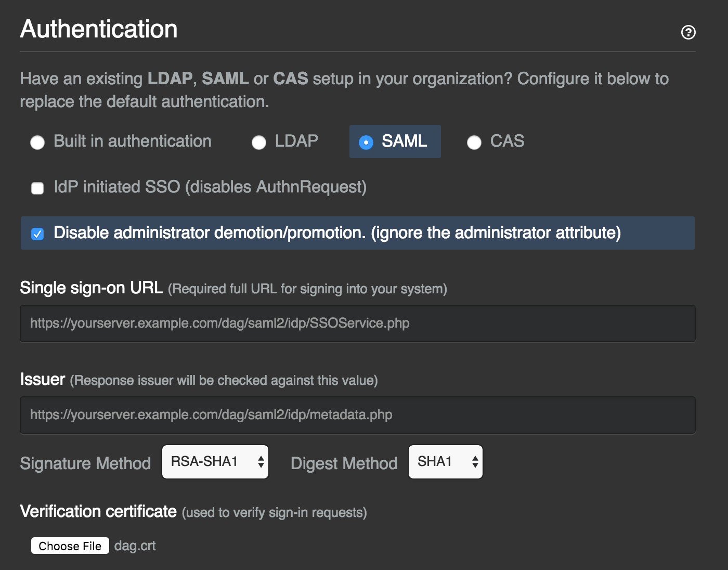Switch authentication to CAS
The height and width of the screenshot is (570, 728).
tap(474, 142)
